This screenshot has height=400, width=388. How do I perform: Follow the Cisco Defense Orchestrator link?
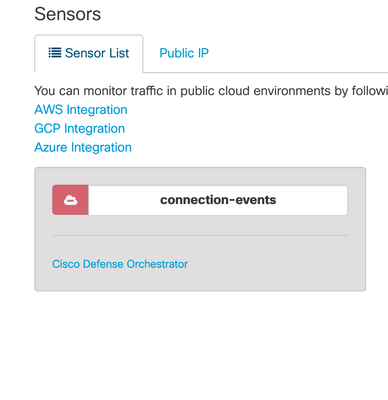pos(120,264)
